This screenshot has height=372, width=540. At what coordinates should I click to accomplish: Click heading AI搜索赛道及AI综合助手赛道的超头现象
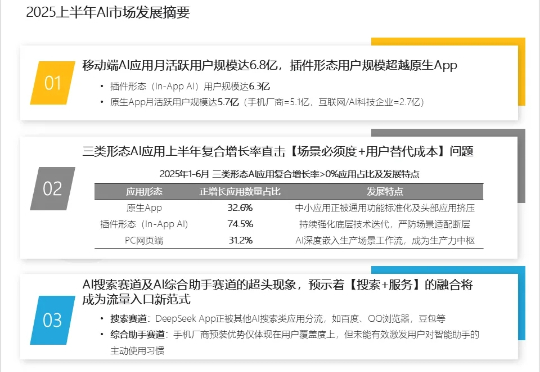pyautogui.click(x=189, y=285)
